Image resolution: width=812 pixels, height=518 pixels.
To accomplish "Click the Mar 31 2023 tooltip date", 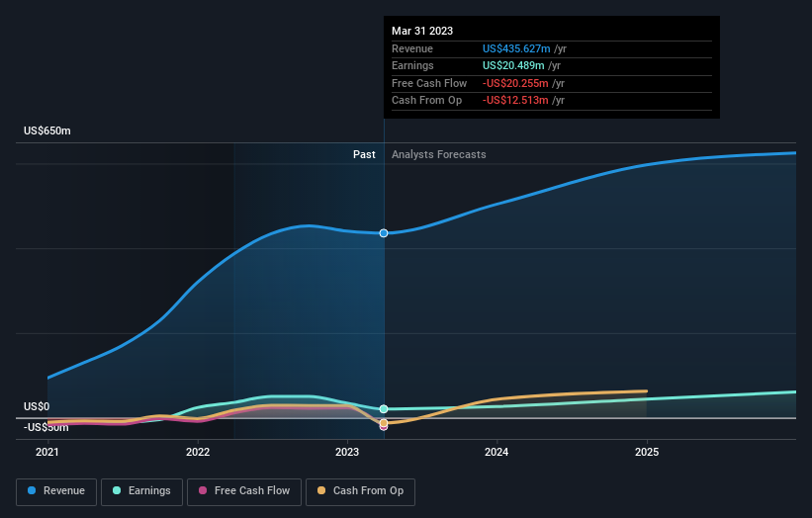I will click(422, 31).
